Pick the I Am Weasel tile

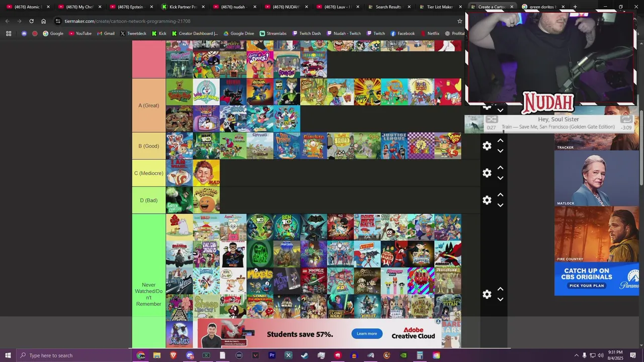pos(179,173)
